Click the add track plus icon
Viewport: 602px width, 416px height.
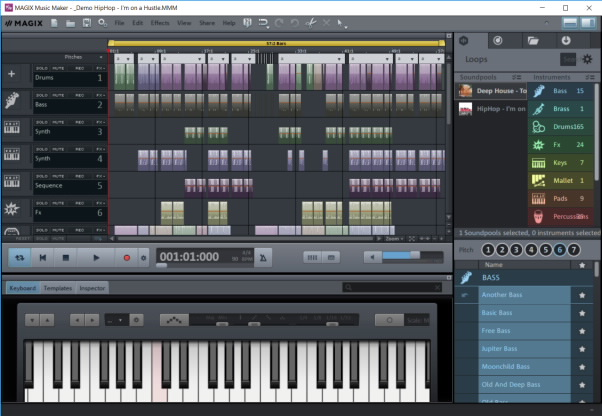(12, 74)
